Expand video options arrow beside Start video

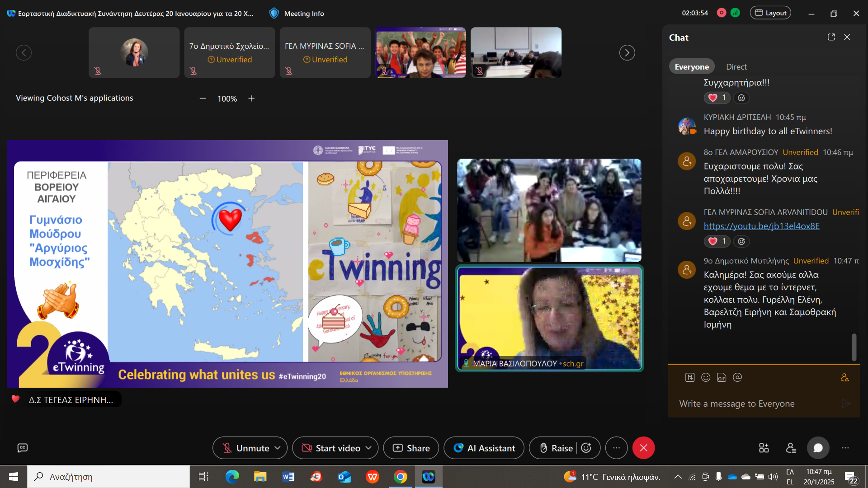tap(368, 448)
